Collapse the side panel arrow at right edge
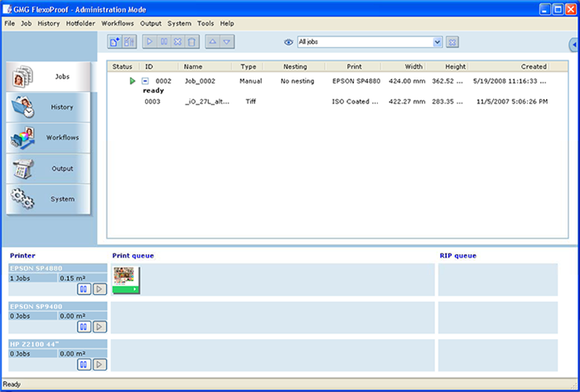Viewport: 580px width, 392px height. (574, 44)
